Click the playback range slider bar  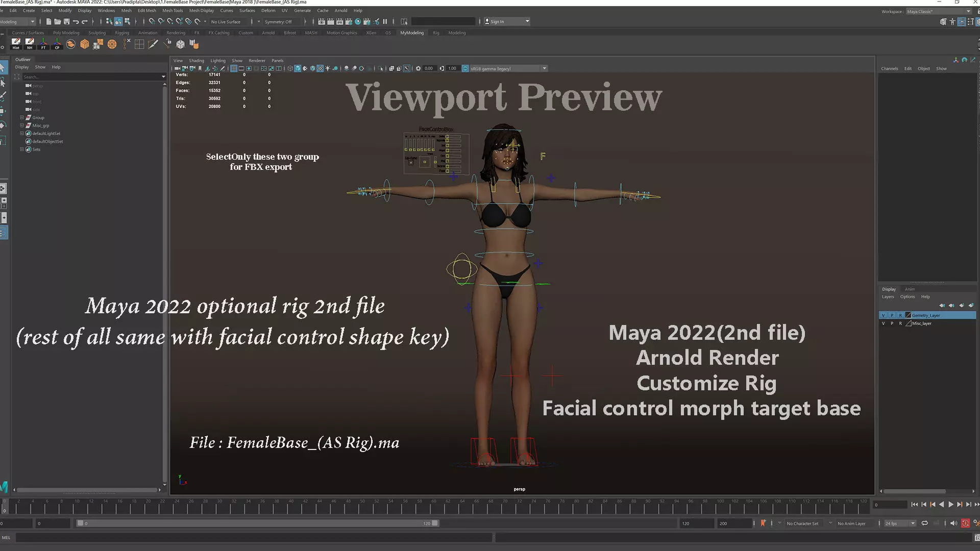pos(257,523)
